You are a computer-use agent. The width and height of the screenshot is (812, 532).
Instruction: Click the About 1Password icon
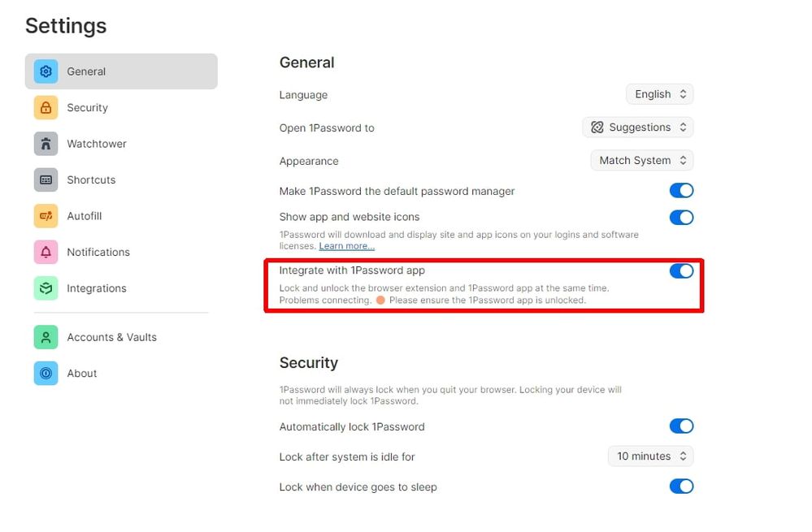click(x=46, y=374)
